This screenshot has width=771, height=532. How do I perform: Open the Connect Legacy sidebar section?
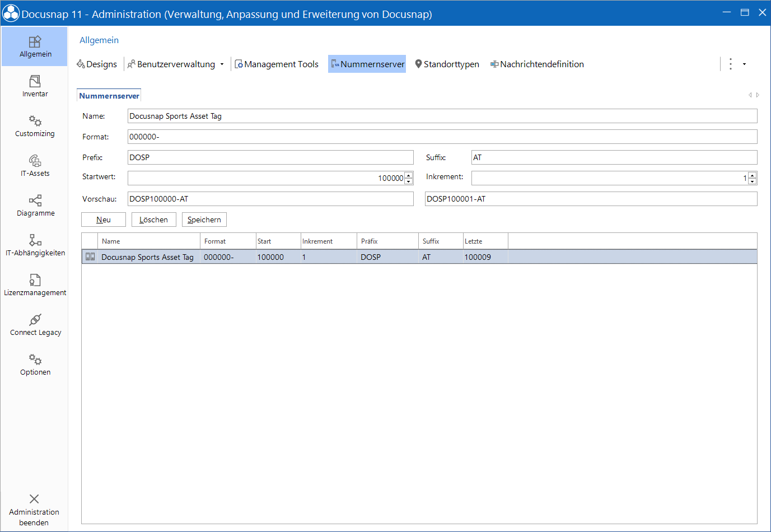point(35,325)
